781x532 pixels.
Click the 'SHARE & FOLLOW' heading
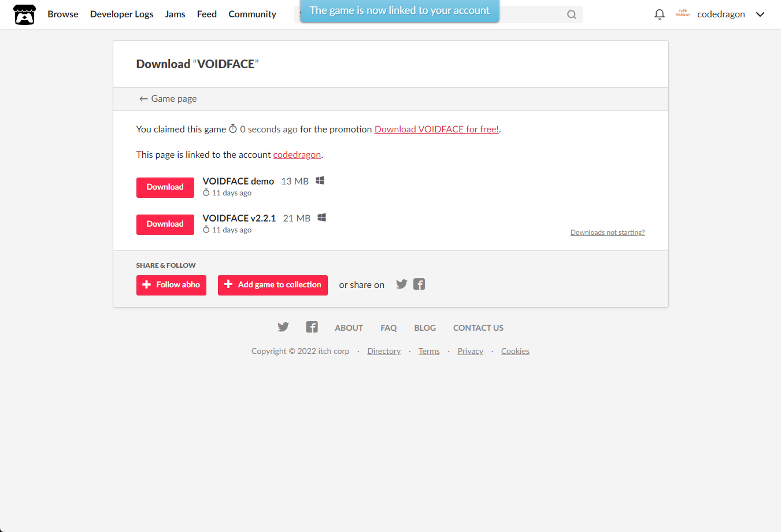[x=166, y=265]
